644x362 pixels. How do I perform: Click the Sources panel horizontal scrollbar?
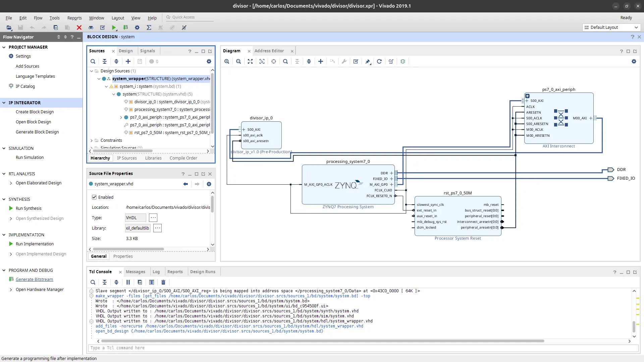pos(123,151)
